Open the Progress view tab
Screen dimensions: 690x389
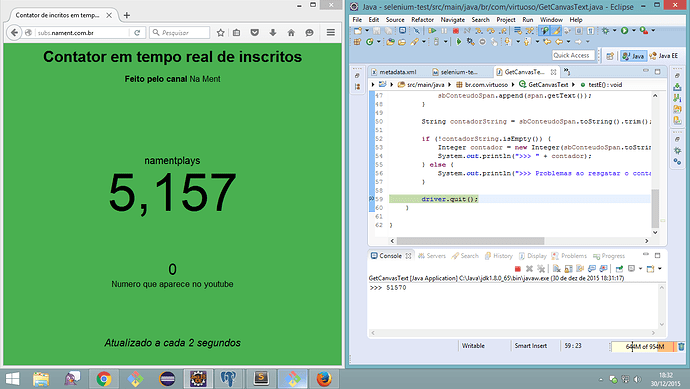click(609, 256)
